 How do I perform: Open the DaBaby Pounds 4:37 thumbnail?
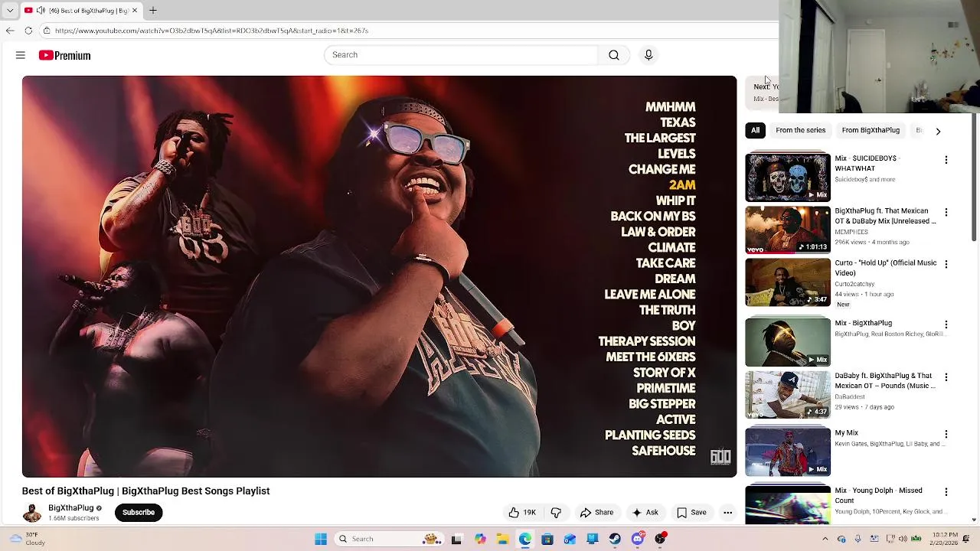(x=788, y=395)
